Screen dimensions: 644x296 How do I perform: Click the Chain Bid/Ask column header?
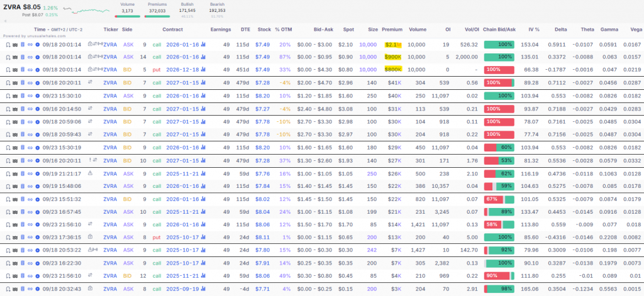pos(499,30)
